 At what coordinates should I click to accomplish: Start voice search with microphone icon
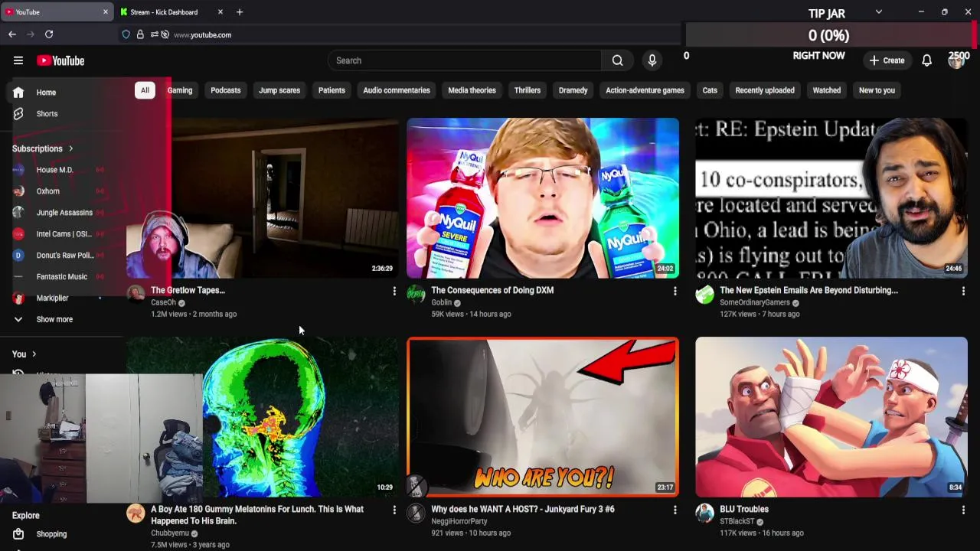[652, 60]
